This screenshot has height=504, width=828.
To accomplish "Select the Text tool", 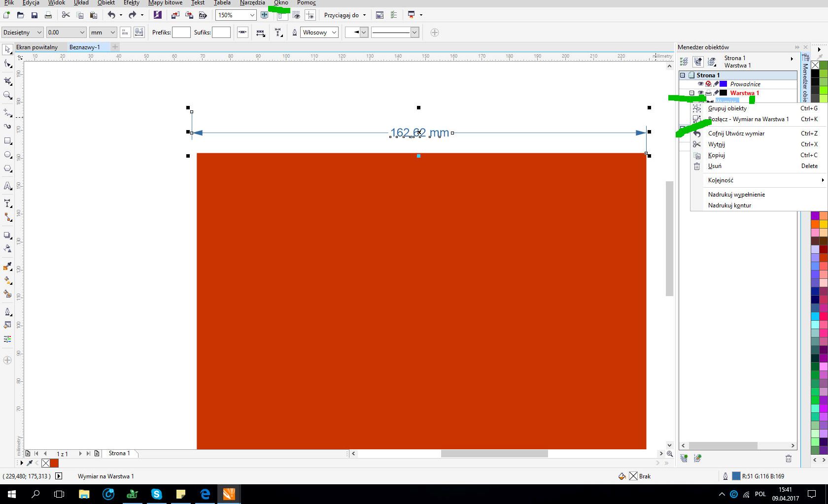I will pos(7,186).
